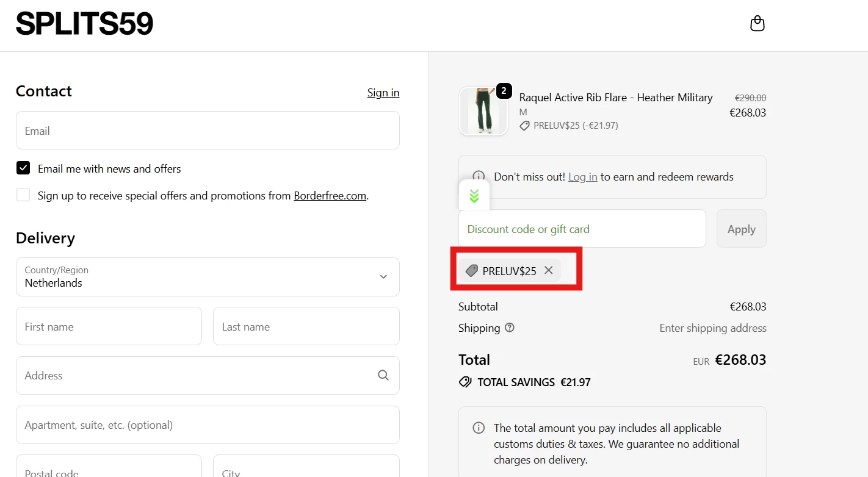Focus the Email input field
Image resolution: width=868 pixels, height=477 pixels.
pyautogui.click(x=208, y=131)
